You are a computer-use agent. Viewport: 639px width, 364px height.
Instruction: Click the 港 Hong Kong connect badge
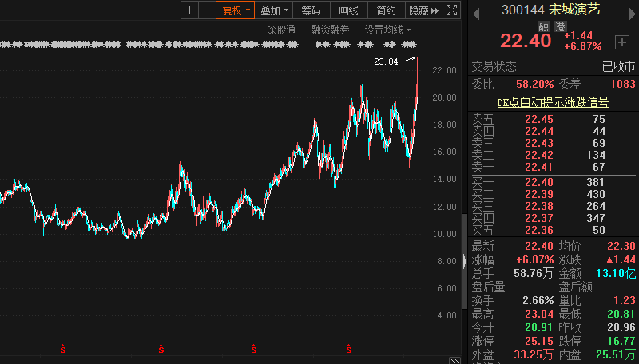[560, 26]
